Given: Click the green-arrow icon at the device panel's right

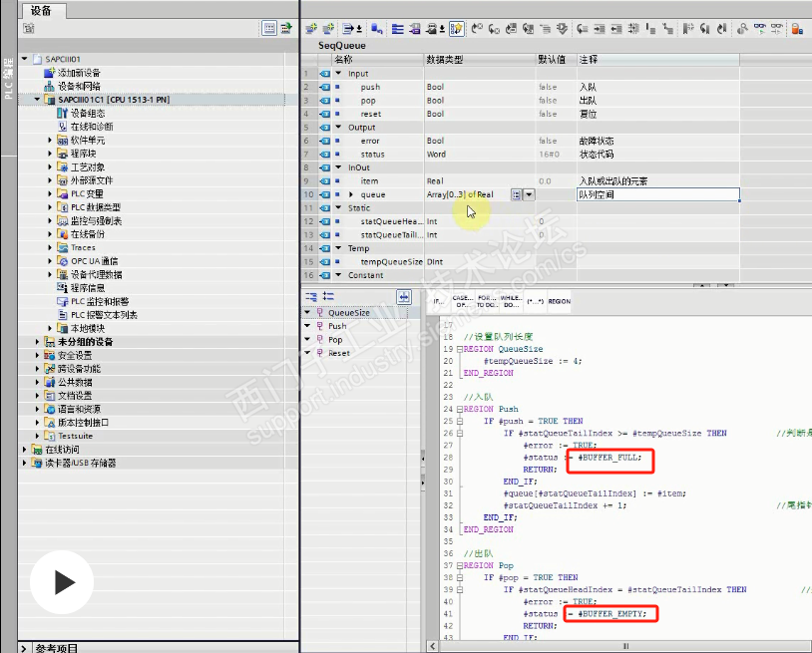Looking at the screenshot, I should tap(286, 28).
